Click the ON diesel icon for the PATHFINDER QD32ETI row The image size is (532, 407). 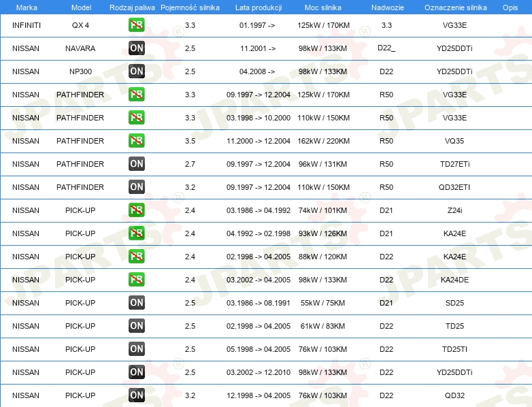(x=136, y=187)
